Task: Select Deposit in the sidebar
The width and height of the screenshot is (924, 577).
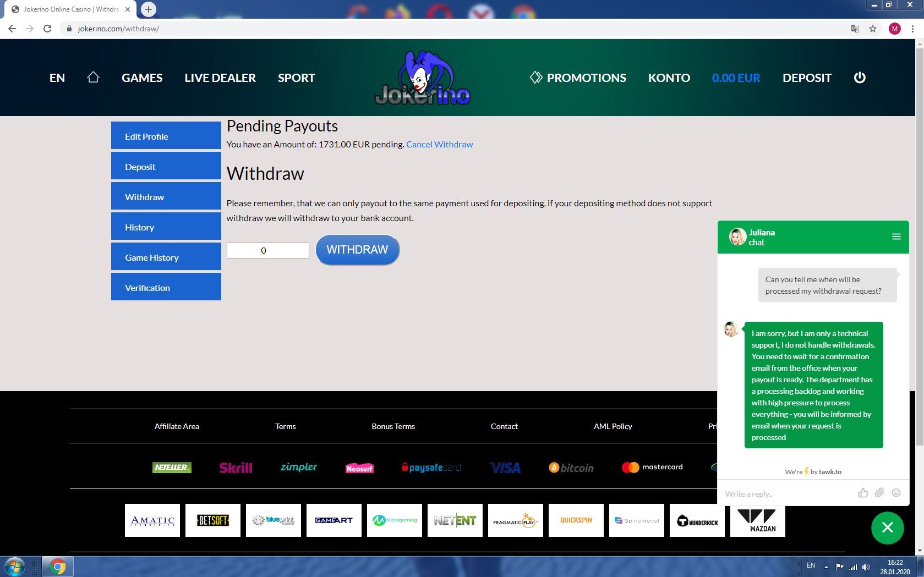Action: pyautogui.click(x=166, y=166)
